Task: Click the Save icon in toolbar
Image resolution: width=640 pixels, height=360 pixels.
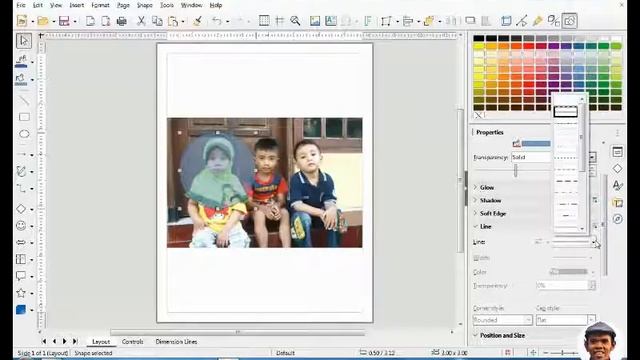Action: 64,21
